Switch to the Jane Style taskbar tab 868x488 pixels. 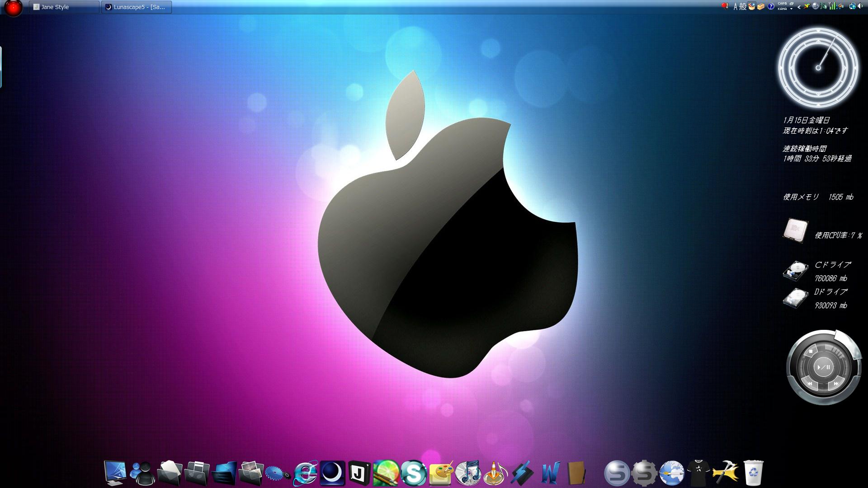(64, 7)
